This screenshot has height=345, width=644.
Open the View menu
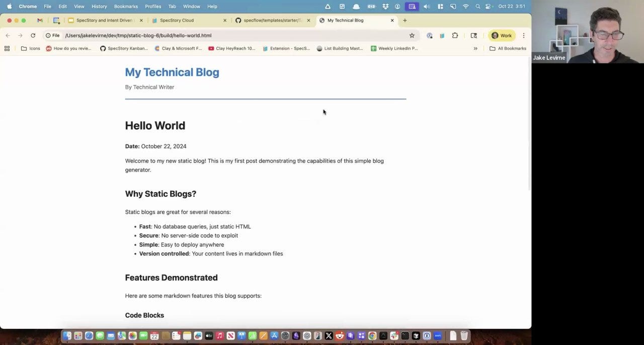pyautogui.click(x=79, y=7)
